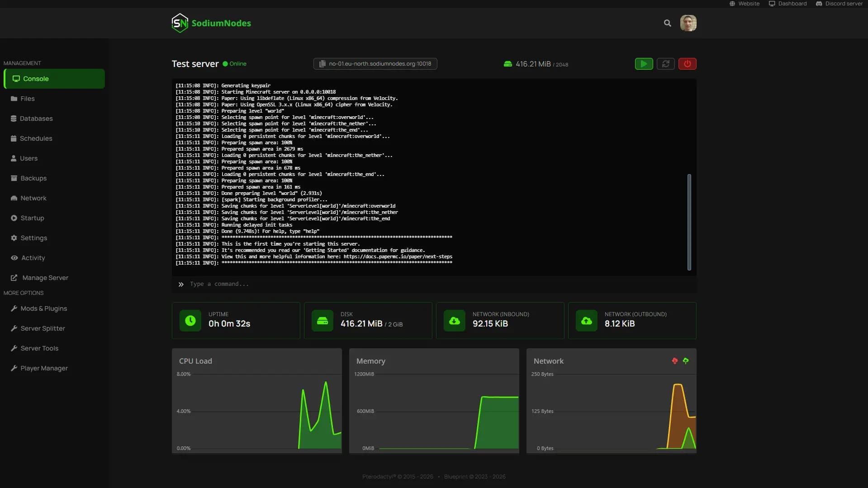
Task: Open Schedules page
Action: 54,138
